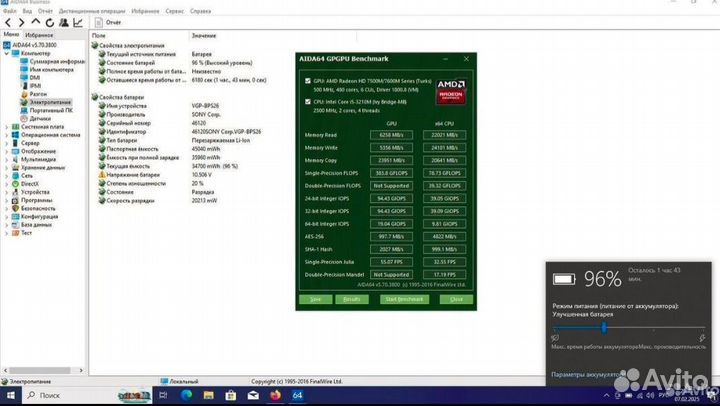This screenshot has width=720, height=406.
Task: Open the Mail app from the taskbar
Action: tap(253, 395)
